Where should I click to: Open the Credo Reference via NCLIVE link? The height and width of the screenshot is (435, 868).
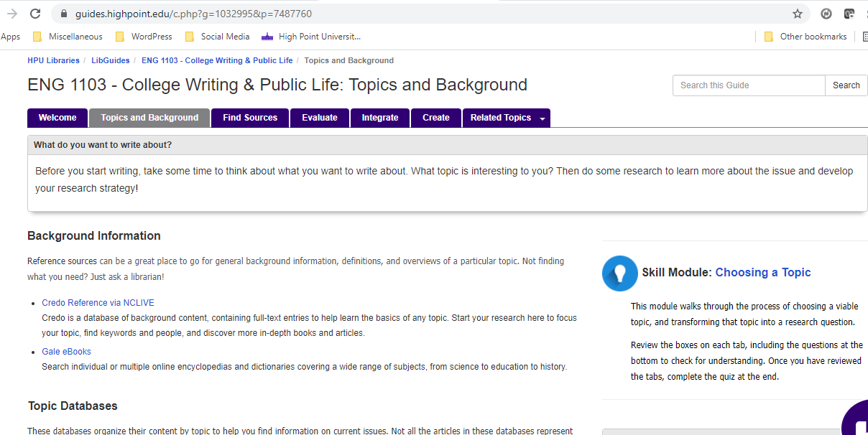click(x=98, y=303)
